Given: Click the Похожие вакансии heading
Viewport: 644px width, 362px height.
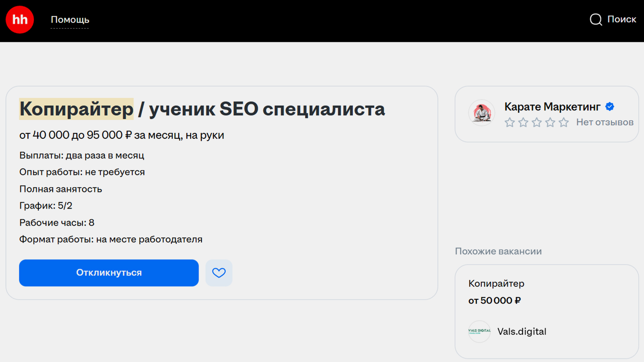Looking at the screenshot, I should pos(498,251).
